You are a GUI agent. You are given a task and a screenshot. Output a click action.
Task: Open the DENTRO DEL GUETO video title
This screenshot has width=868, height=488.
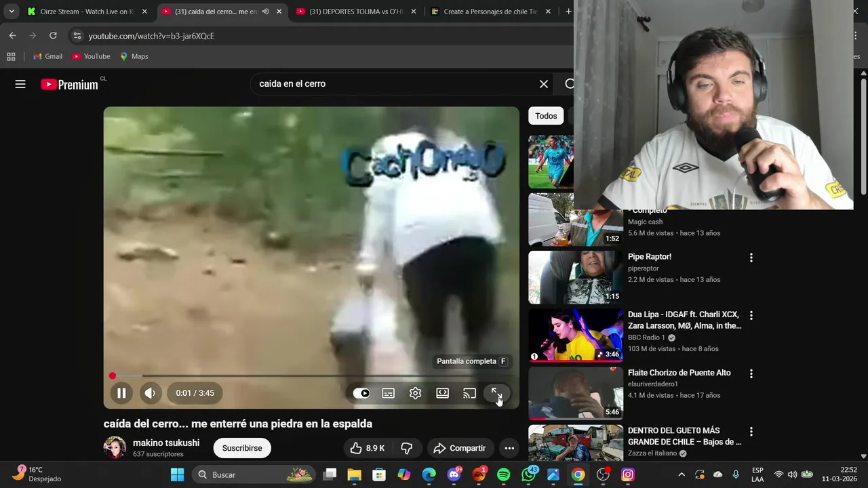coord(684,436)
